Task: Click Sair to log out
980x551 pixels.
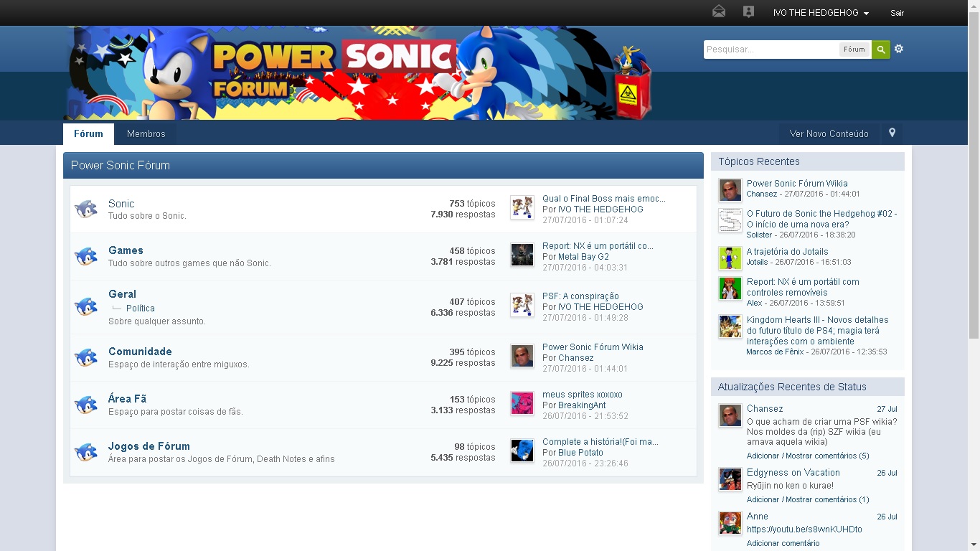Action: click(897, 13)
